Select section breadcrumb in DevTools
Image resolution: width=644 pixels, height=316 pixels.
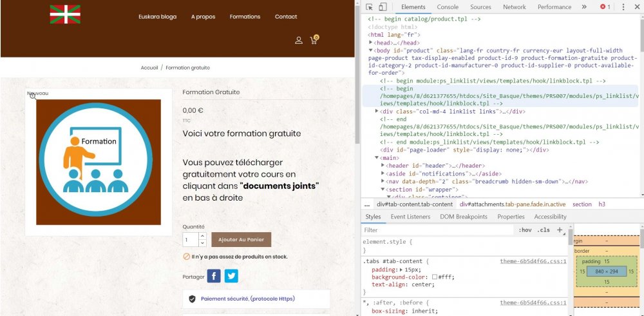[582, 204]
